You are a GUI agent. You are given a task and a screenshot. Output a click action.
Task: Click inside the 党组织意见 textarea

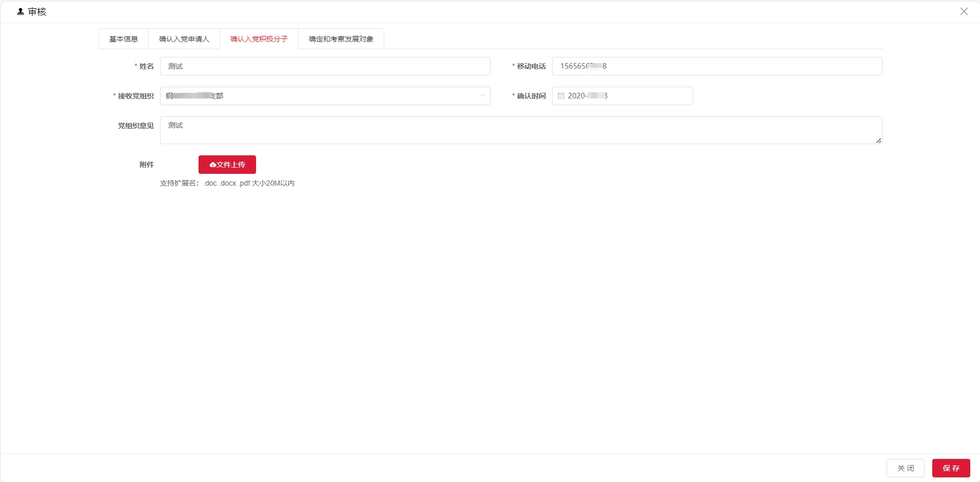[x=521, y=130]
